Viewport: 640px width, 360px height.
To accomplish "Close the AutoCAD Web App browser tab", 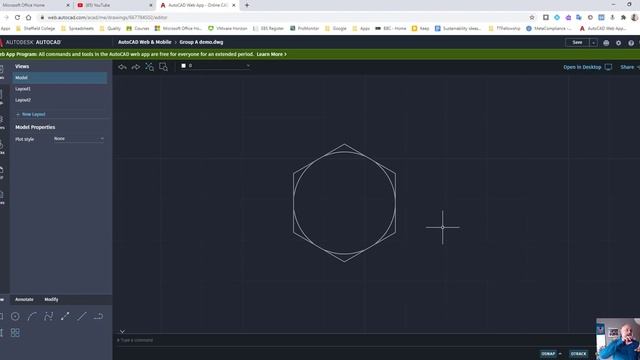I will point(233,5).
